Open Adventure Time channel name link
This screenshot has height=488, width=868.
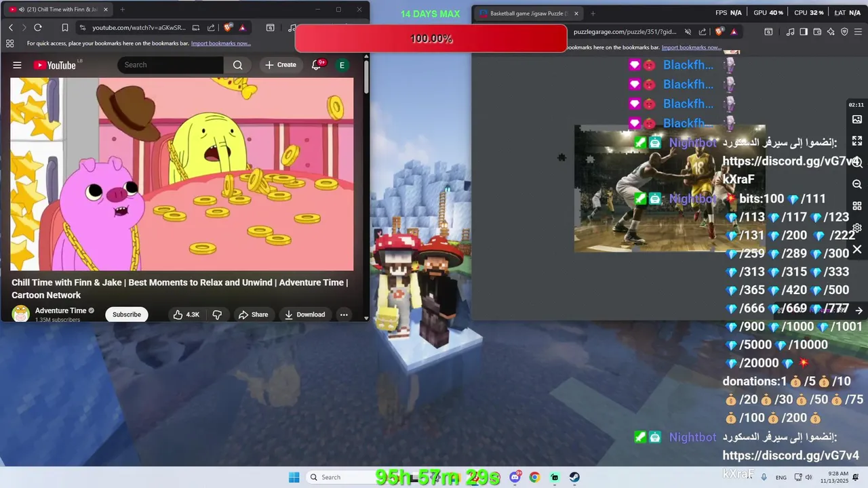tap(61, 310)
